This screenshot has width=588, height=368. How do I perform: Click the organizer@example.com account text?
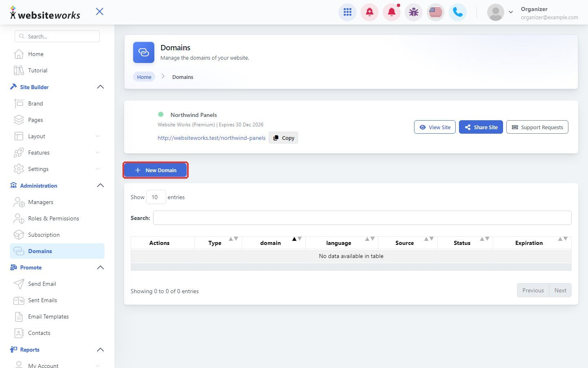click(x=549, y=17)
